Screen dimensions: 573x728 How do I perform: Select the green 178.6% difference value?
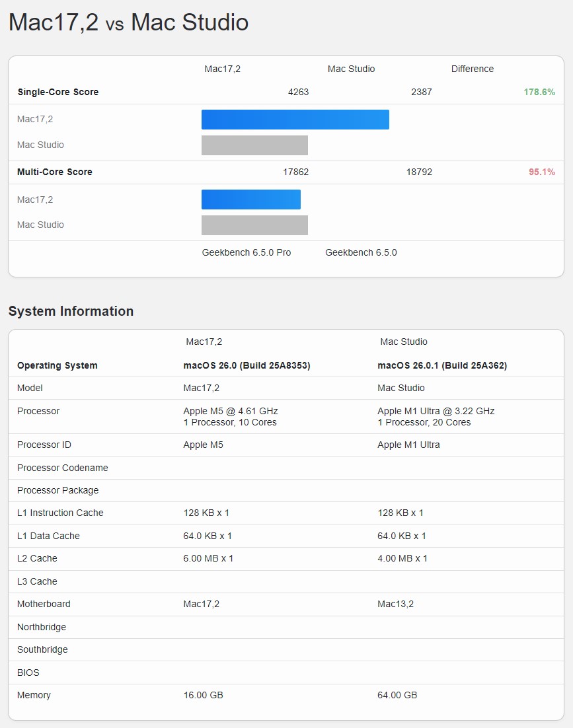pos(539,92)
